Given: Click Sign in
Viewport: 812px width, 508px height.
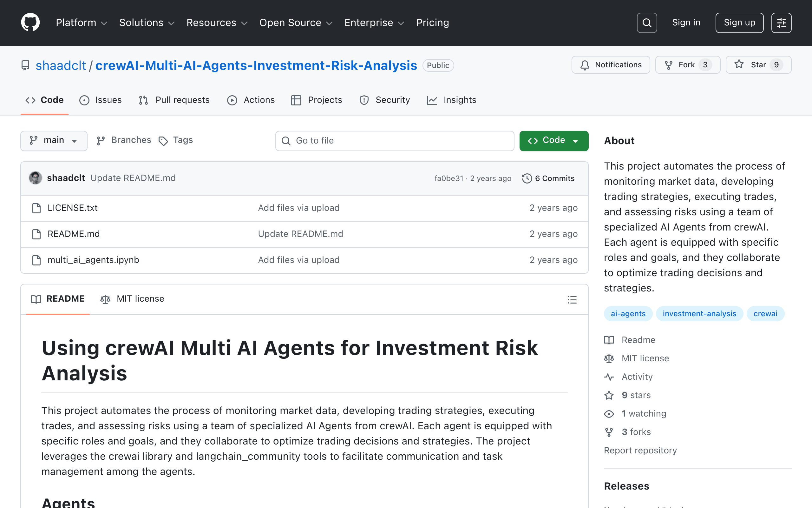Looking at the screenshot, I should (686, 23).
